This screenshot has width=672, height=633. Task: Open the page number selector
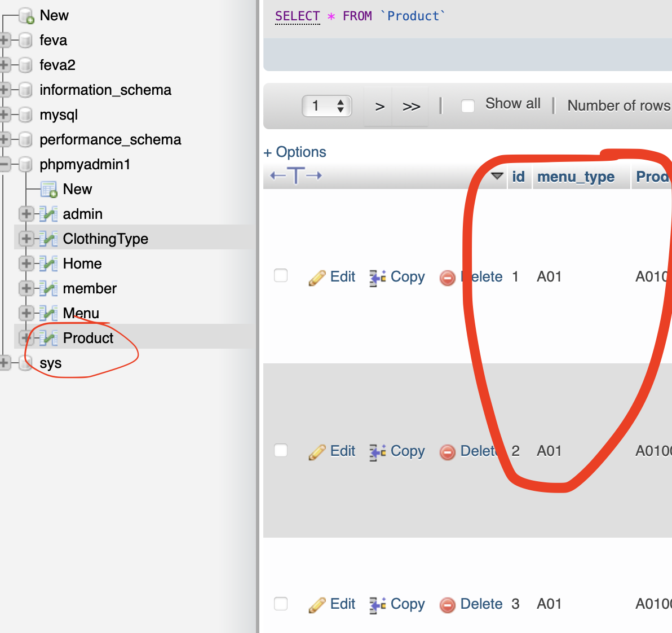[327, 105]
